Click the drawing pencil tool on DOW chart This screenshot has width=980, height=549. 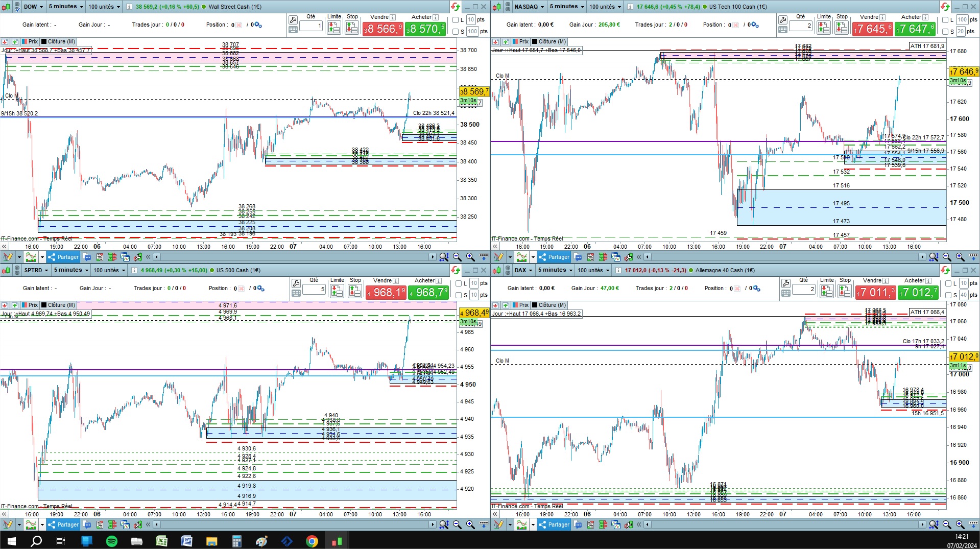click(x=8, y=257)
